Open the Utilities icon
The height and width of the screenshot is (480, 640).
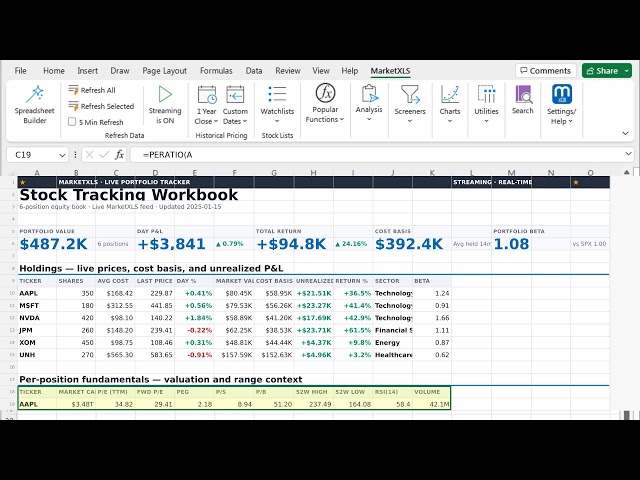click(x=486, y=94)
